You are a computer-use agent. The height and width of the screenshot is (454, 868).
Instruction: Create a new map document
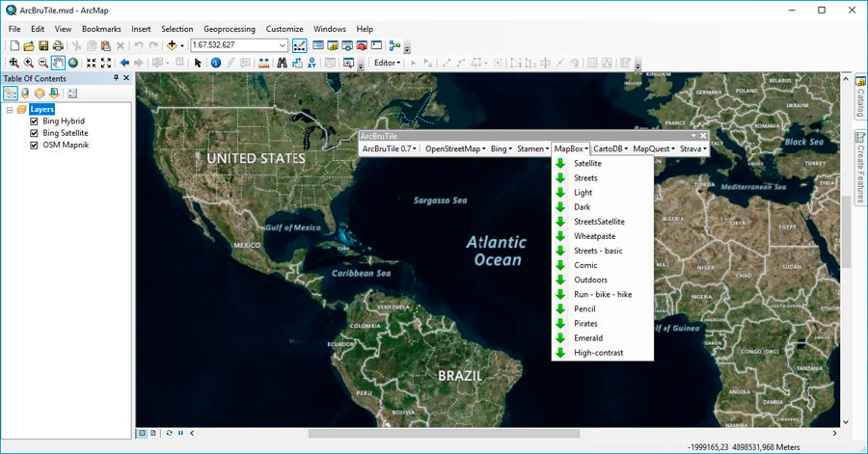tap(14, 46)
